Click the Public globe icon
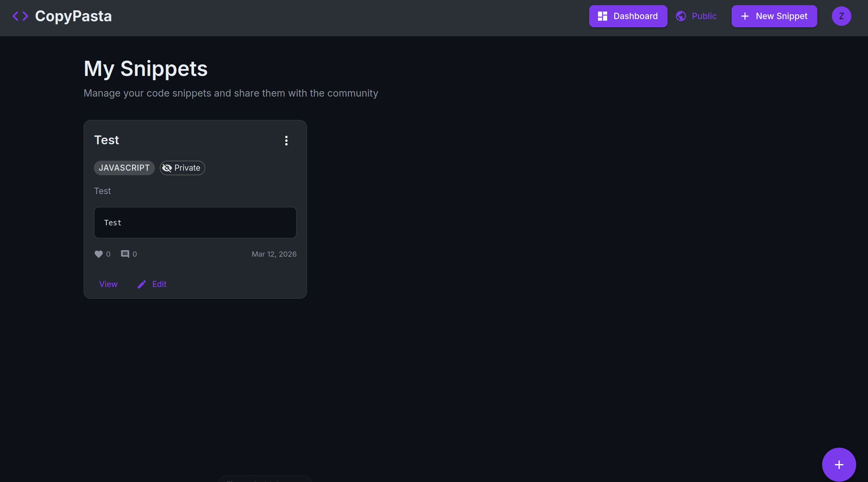This screenshot has height=482, width=868. click(681, 16)
